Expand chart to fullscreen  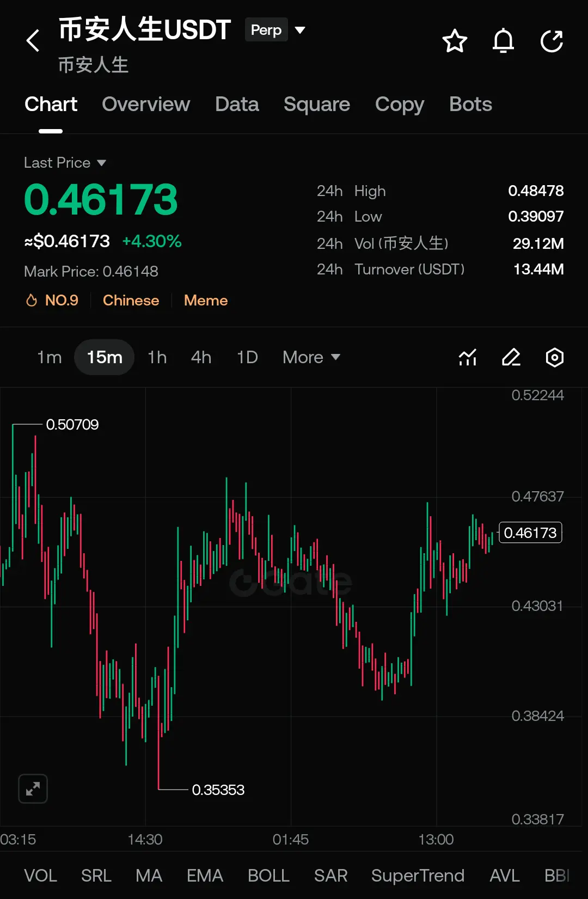[33, 788]
